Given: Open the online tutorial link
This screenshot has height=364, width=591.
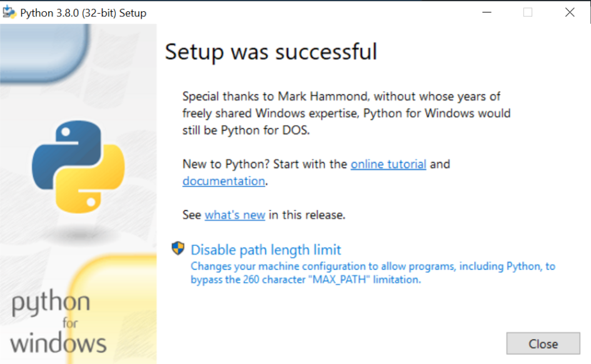Looking at the screenshot, I should pos(388,164).
